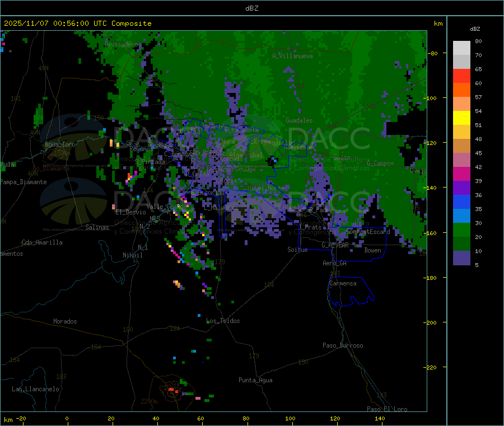The width and height of the screenshot is (504, 426).
Task: Click the red swatch in the dBZ legend
Action: click(x=461, y=76)
